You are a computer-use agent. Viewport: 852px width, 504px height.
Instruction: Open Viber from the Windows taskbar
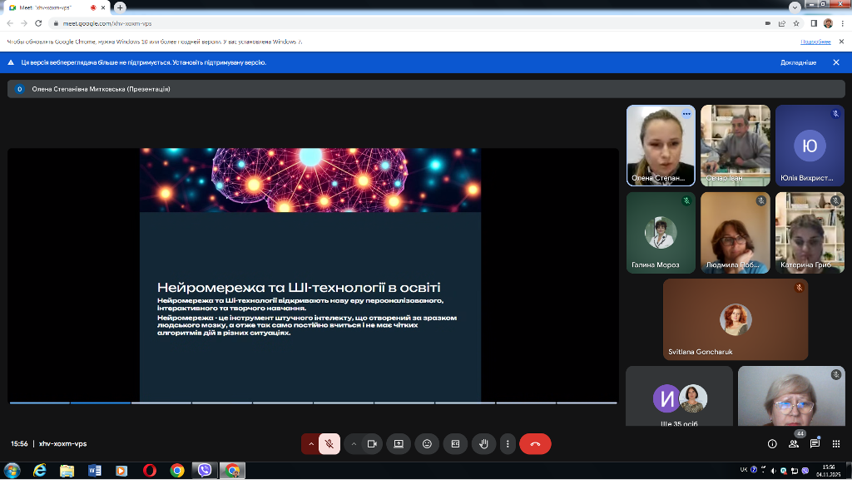click(x=205, y=471)
